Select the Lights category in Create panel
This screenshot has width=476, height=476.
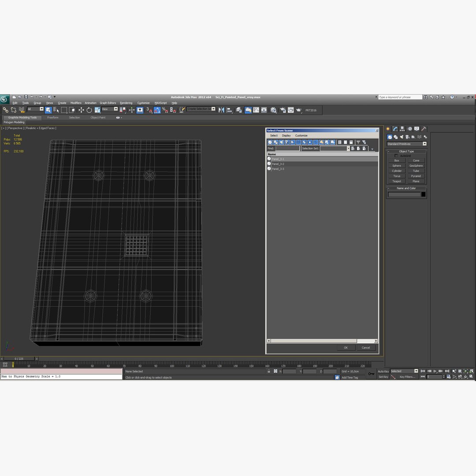coord(402,137)
